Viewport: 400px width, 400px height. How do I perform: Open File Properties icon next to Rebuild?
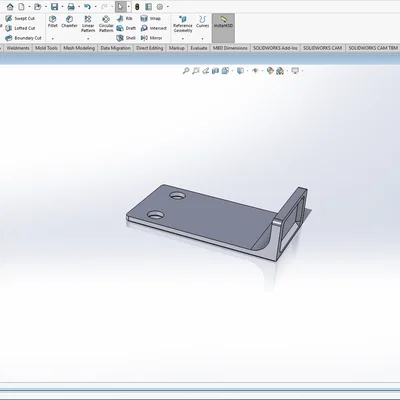point(148,6)
